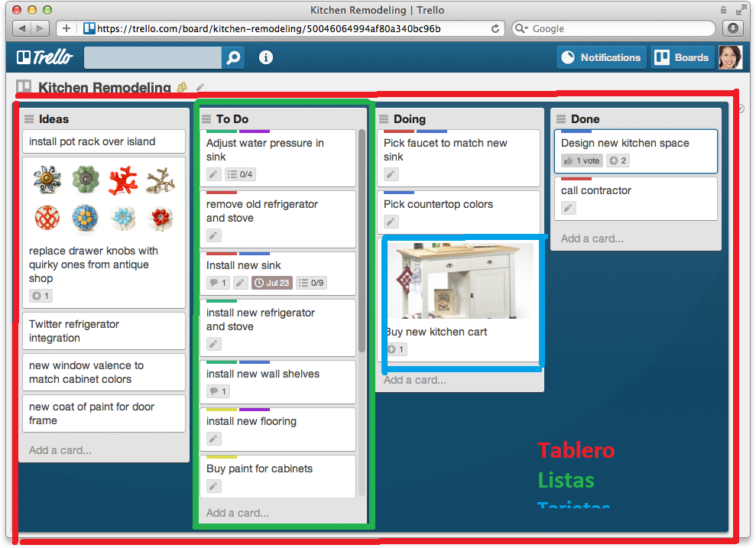756x548 pixels.
Task: Click Add a card in Done list
Action: pos(592,238)
